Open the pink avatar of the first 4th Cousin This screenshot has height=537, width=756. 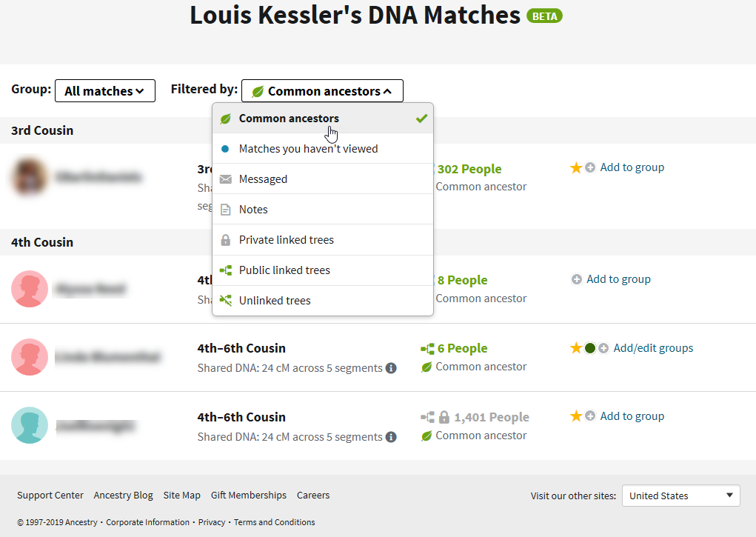click(30, 289)
